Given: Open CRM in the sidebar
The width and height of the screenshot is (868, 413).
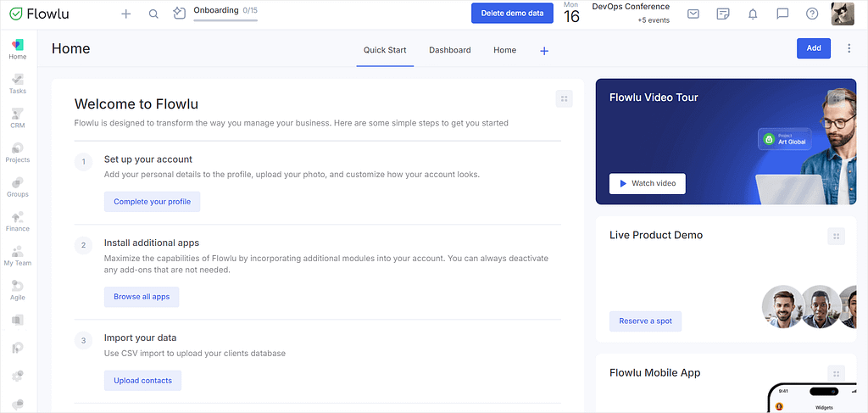Looking at the screenshot, I should pos(18,118).
